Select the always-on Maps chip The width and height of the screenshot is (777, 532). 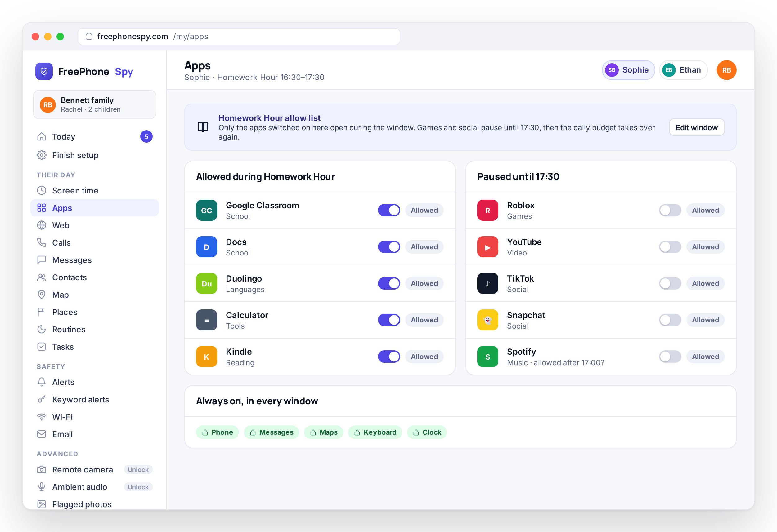pyautogui.click(x=324, y=432)
